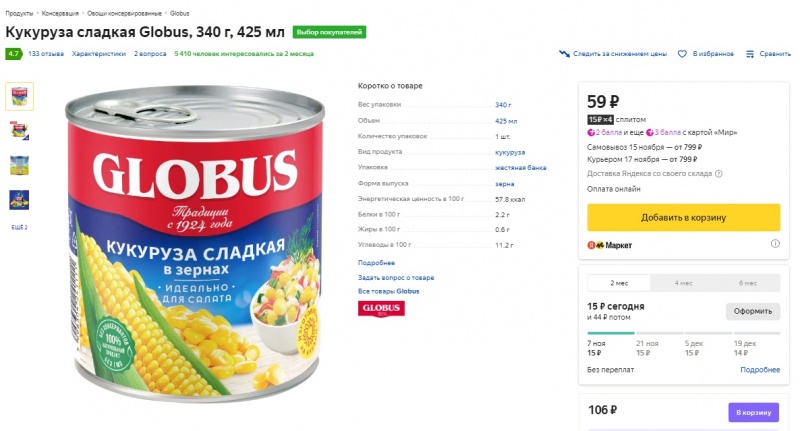Switch to the 4 мес installment period
Image resolution: width=800 pixels, height=431 pixels.
(683, 283)
